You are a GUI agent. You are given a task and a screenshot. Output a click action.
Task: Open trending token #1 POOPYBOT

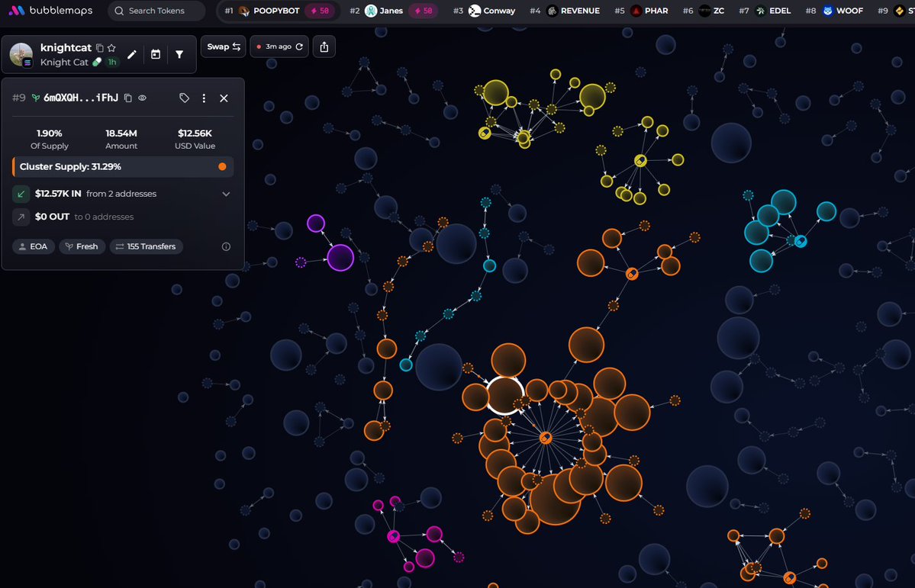coord(278,11)
